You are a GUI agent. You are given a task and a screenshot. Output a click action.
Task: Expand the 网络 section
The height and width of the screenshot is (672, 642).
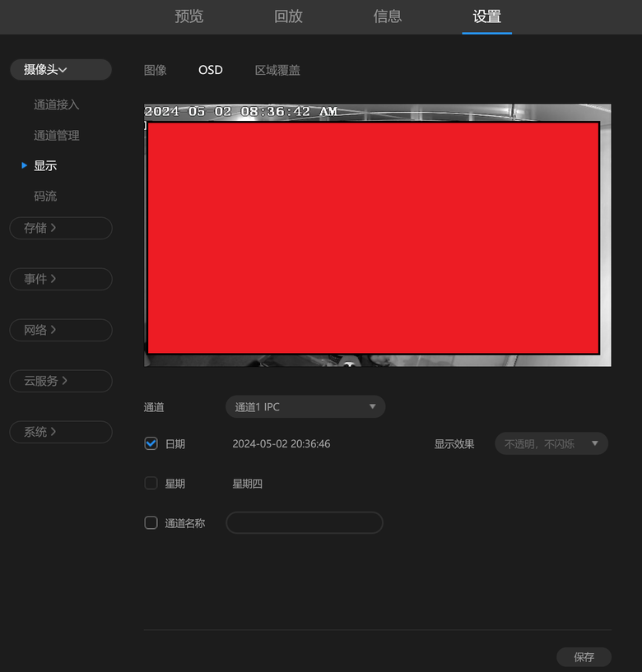click(61, 330)
